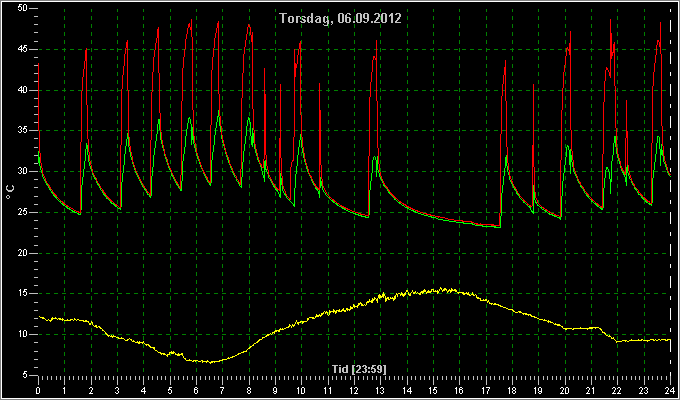The height and width of the screenshot is (400, 680).
Task: Select hour 21 on the time axis
Action: (591, 390)
